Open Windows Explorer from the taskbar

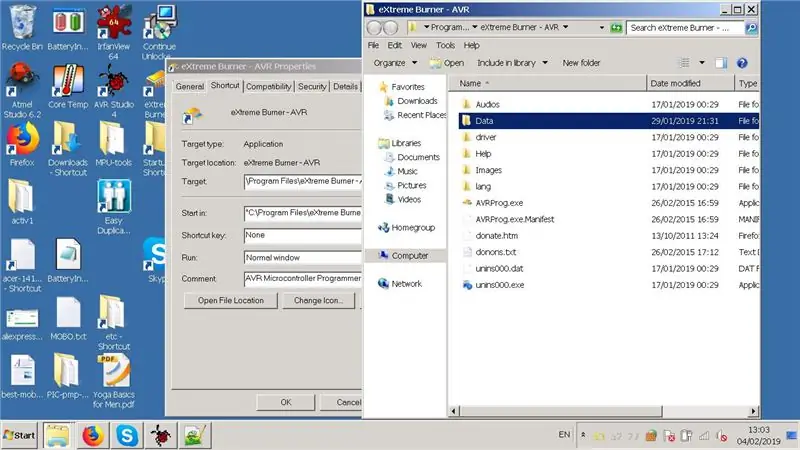pos(58,435)
